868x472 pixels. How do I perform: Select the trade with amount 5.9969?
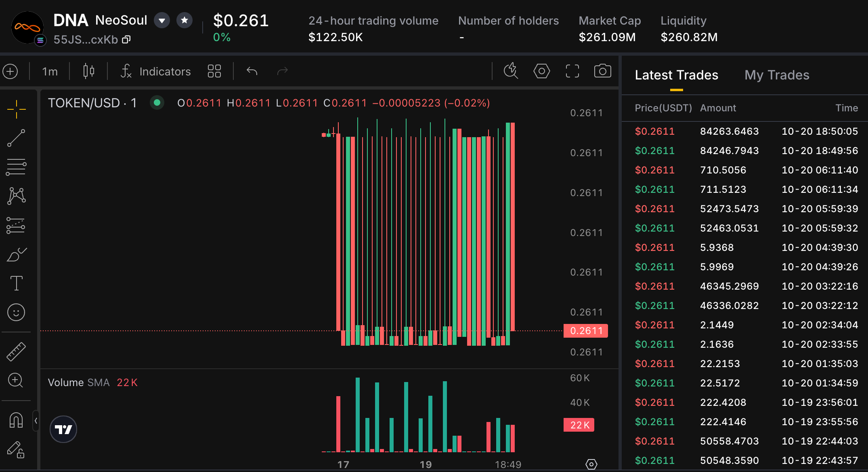pos(746,267)
